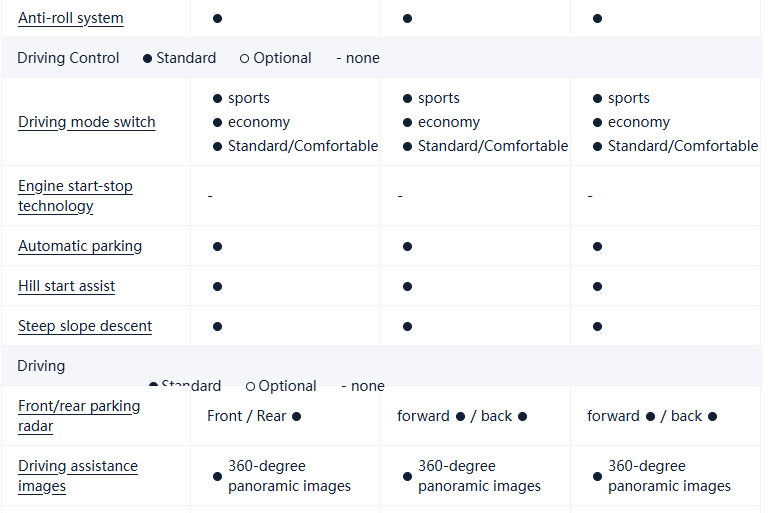
Task: Select the Driving Control section header
Action: click(68, 58)
